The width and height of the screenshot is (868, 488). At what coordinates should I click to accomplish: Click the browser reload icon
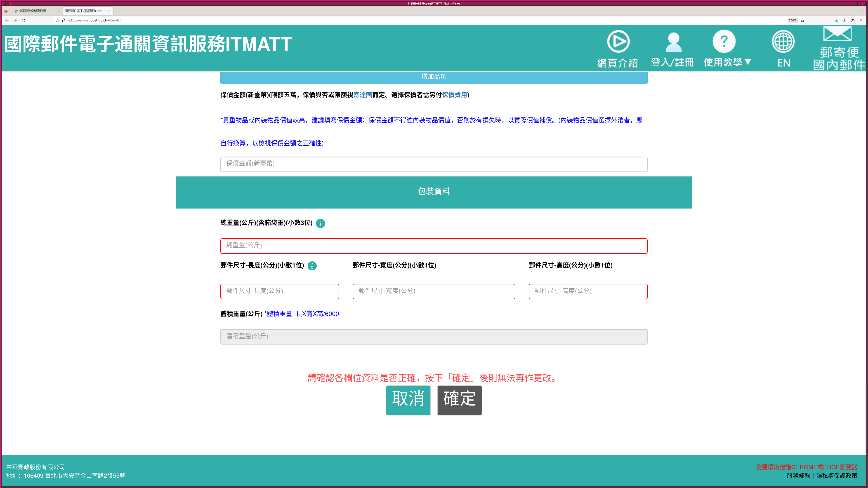(23, 21)
